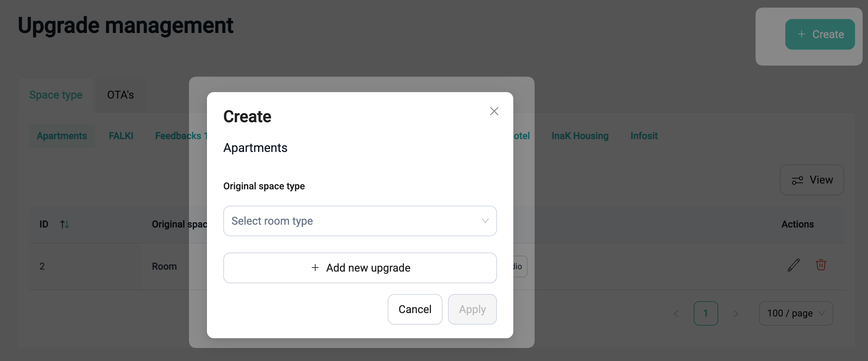This screenshot has width=868, height=361.
Task: Click the red trash delete icon
Action: click(x=821, y=265)
